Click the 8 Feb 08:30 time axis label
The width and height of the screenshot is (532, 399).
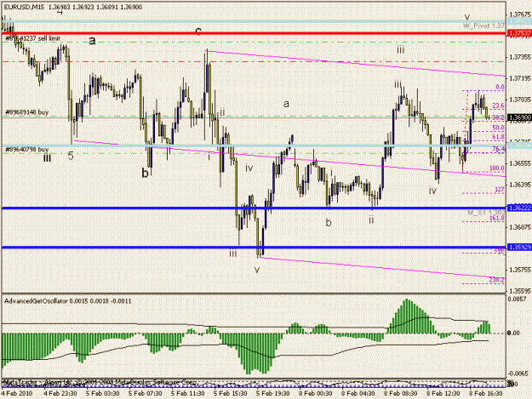coord(401,393)
